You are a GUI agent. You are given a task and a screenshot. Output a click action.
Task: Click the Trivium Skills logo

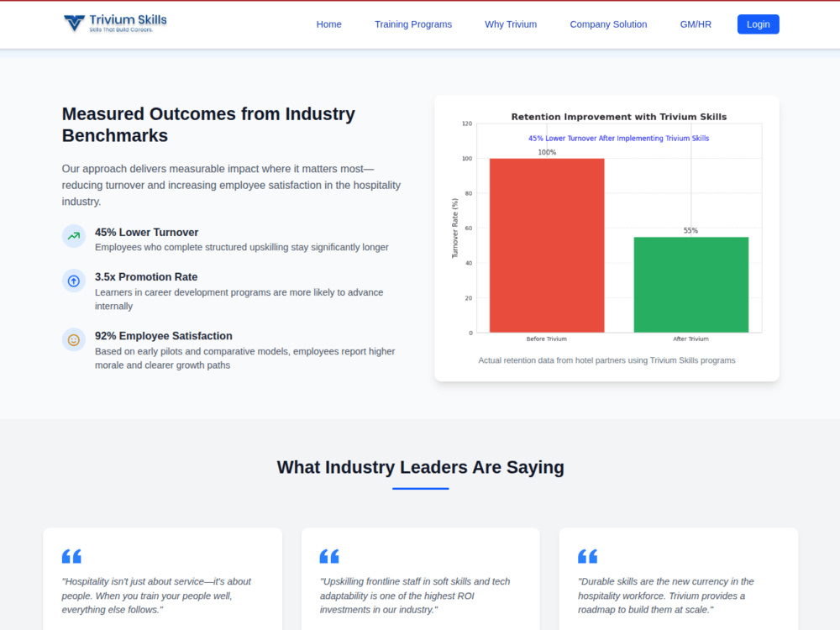115,24
